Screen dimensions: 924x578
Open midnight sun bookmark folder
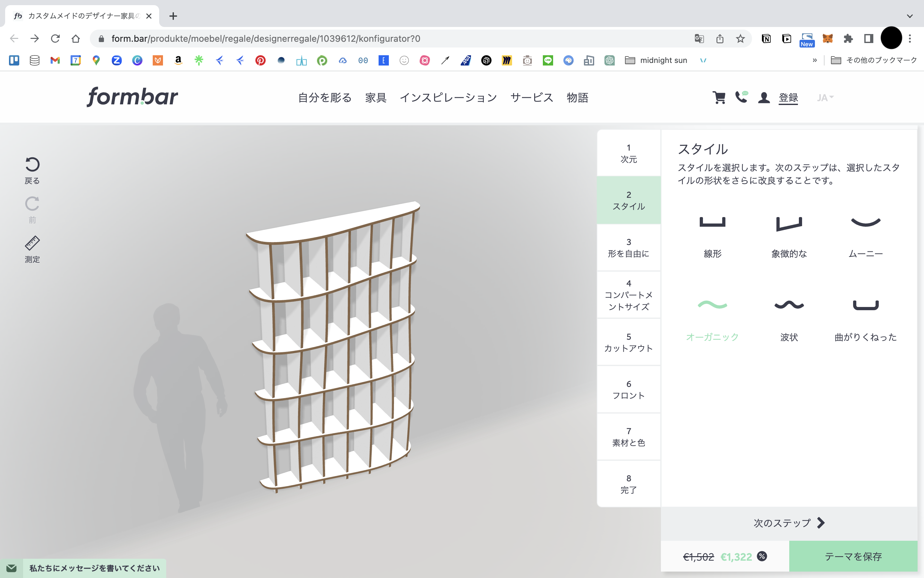(x=656, y=60)
